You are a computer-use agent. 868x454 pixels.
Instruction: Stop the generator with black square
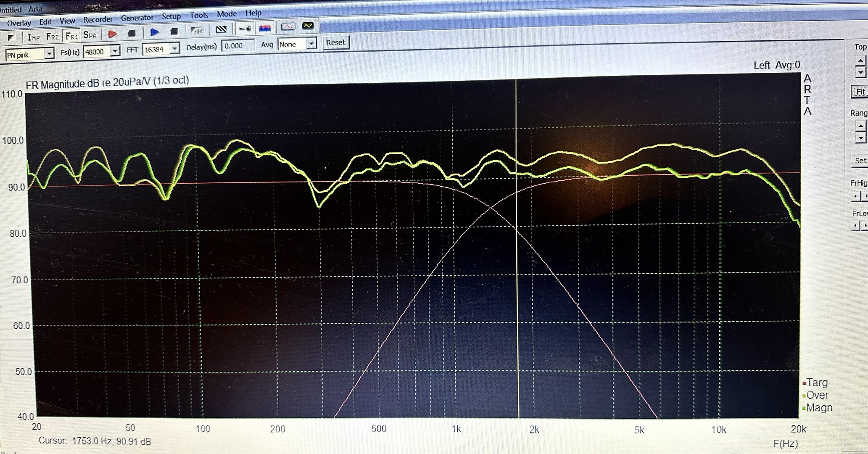coord(174,32)
